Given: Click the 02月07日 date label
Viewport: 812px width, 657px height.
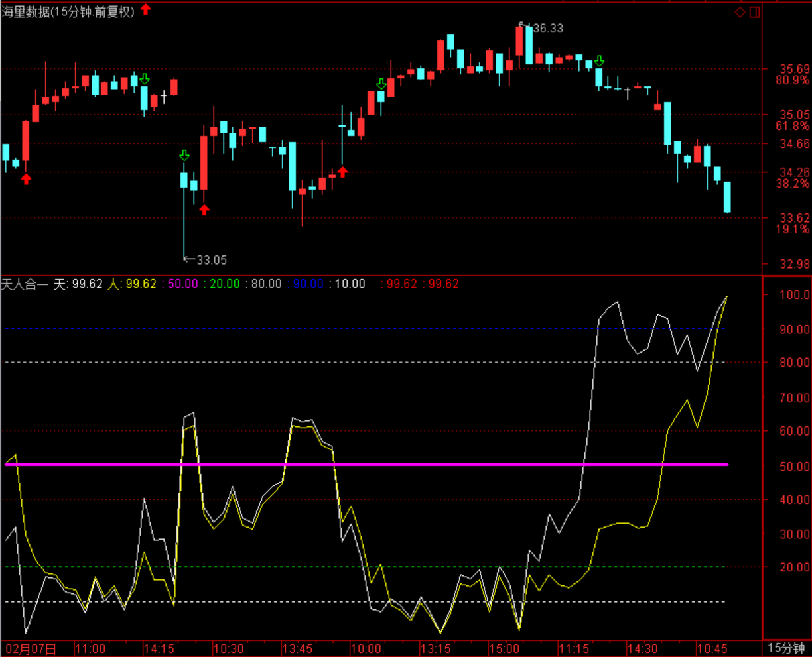Looking at the screenshot, I should [31, 648].
